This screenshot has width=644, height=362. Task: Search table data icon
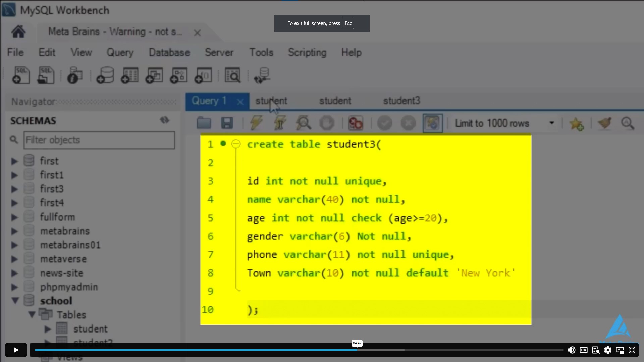click(232, 75)
